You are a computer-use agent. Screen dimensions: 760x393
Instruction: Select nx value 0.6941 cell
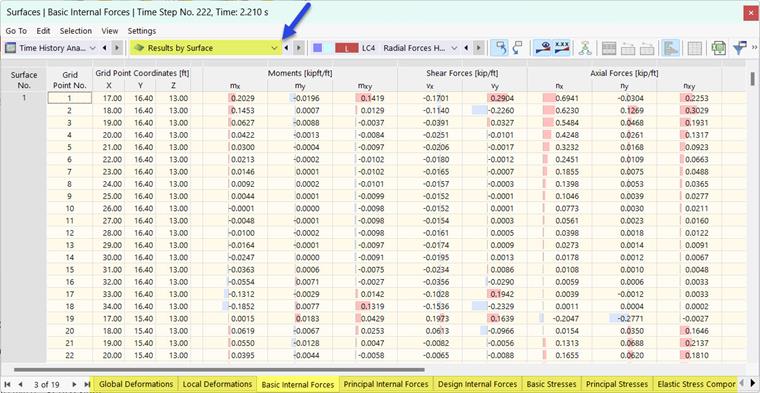[560, 98]
